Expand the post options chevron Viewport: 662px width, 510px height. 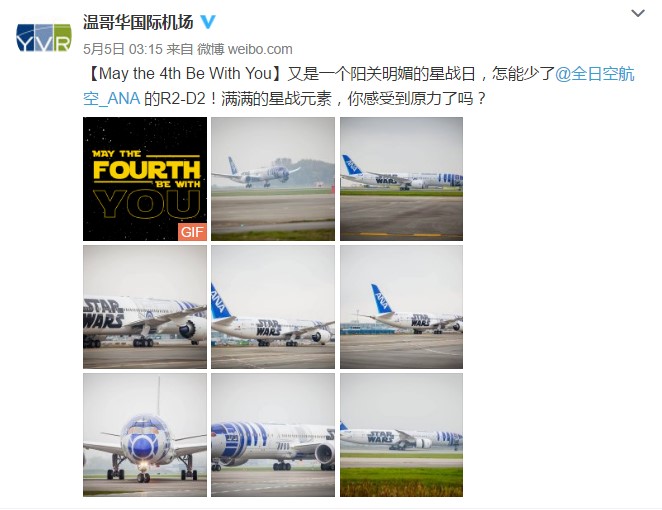[638, 14]
